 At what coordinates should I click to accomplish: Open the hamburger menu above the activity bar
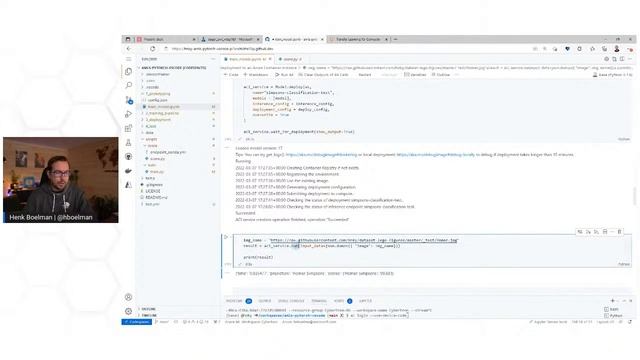129,59
